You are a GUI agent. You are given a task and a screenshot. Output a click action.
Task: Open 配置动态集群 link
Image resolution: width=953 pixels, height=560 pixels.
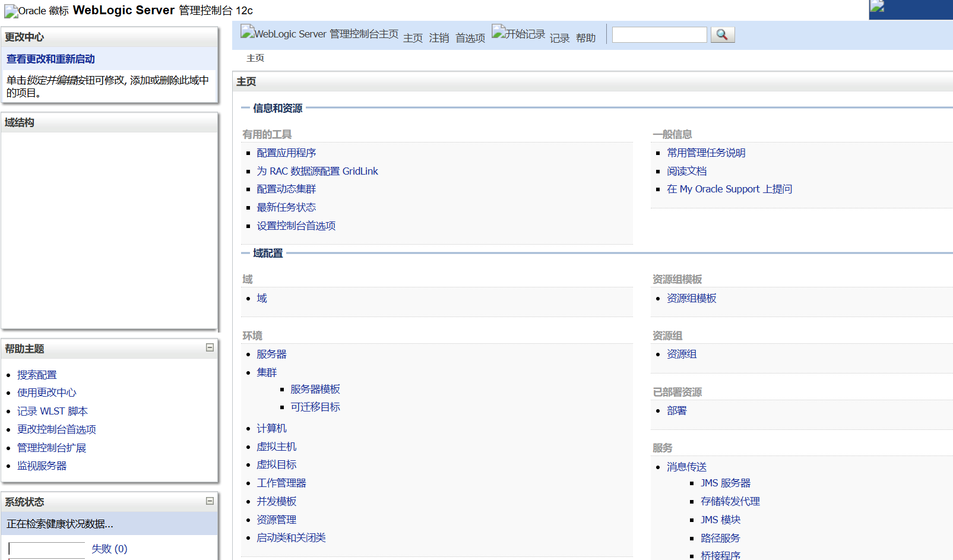click(286, 189)
